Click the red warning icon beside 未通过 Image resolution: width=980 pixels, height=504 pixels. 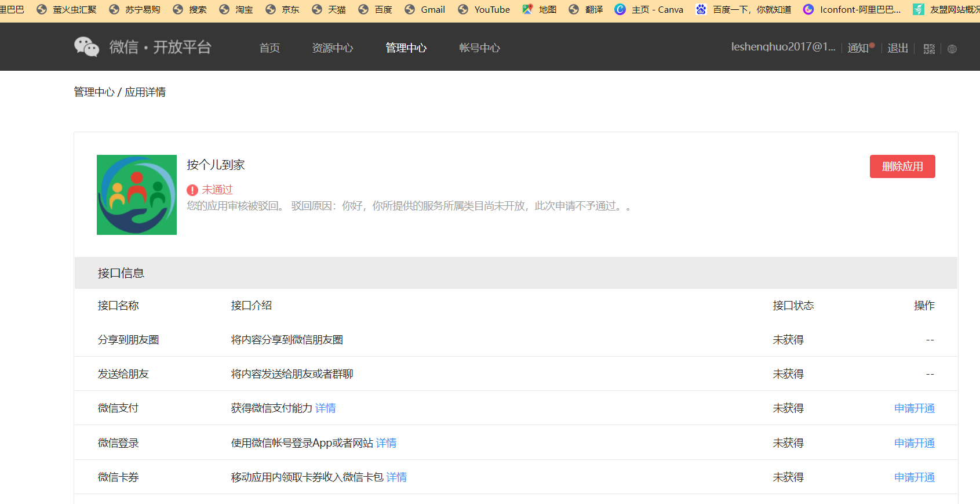coord(192,190)
